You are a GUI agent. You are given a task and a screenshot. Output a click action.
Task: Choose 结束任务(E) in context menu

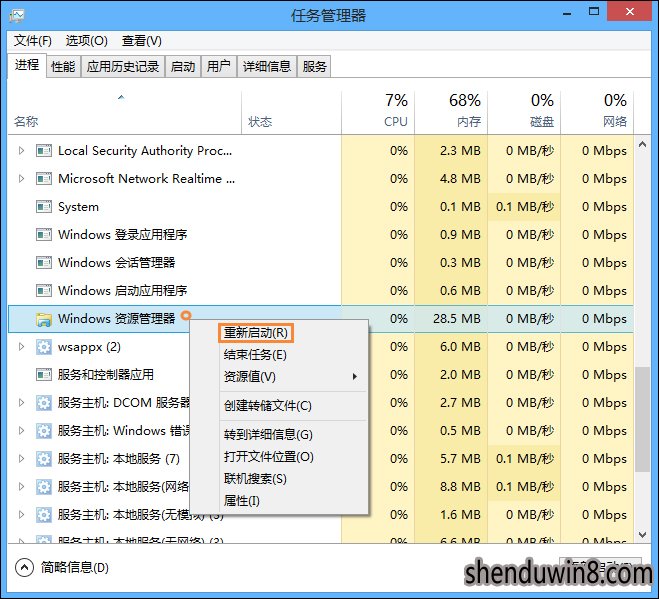coord(255,355)
